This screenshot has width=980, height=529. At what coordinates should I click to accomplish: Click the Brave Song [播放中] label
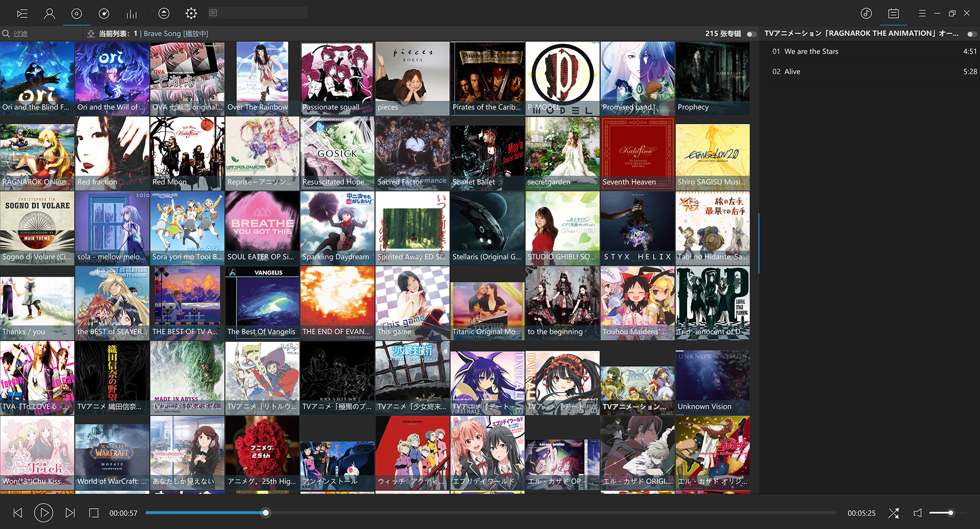tap(176, 34)
